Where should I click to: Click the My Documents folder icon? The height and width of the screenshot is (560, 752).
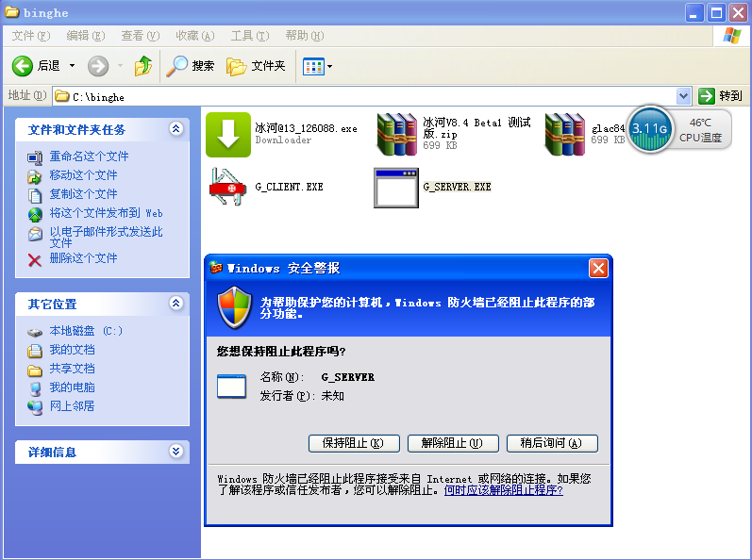pos(35,351)
